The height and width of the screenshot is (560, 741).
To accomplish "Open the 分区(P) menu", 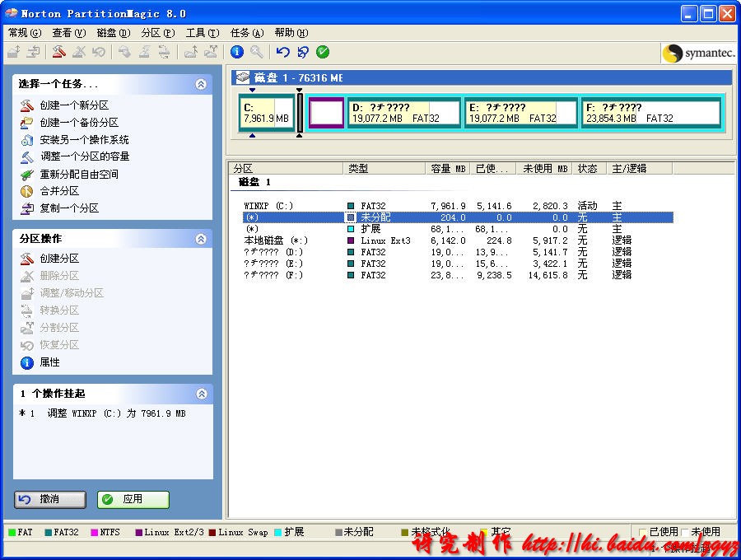I will [158, 33].
